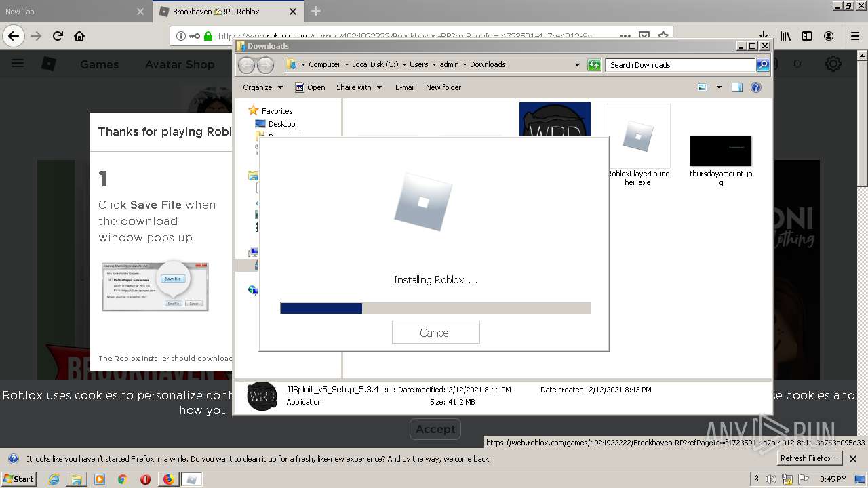This screenshot has width=868, height=488.
Task: Click the Explorer search magnifier button
Action: point(763,65)
